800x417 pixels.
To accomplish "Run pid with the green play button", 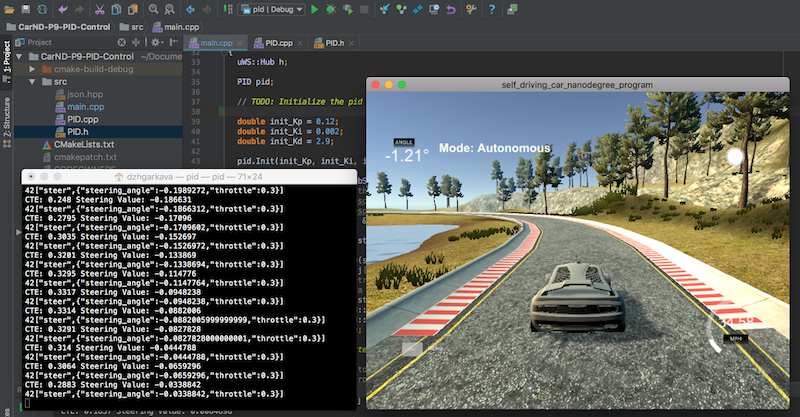I will (314, 9).
